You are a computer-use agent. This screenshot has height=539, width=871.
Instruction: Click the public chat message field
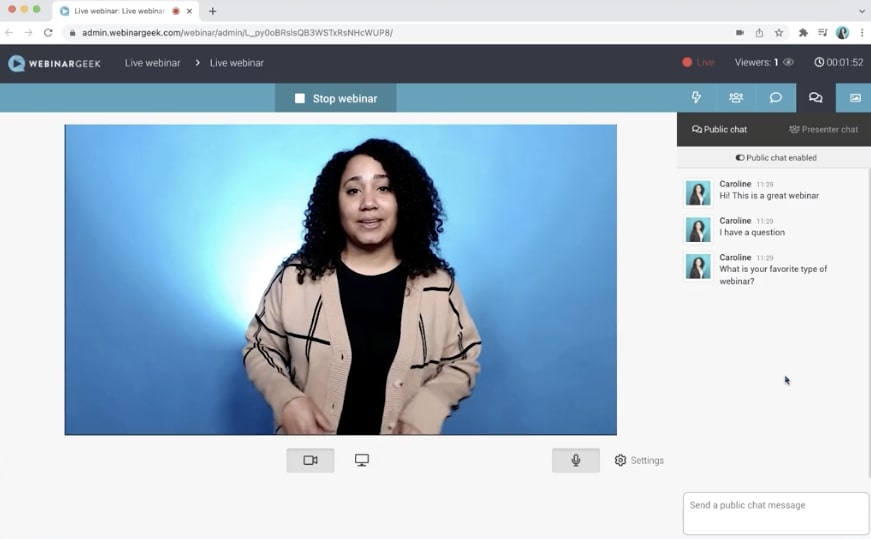(x=775, y=513)
